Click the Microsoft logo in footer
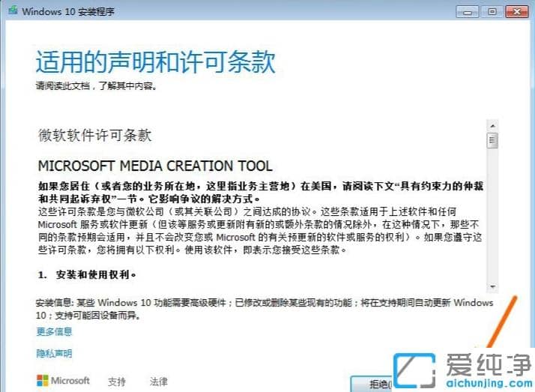The height and width of the screenshot is (392, 535). (x=63, y=381)
